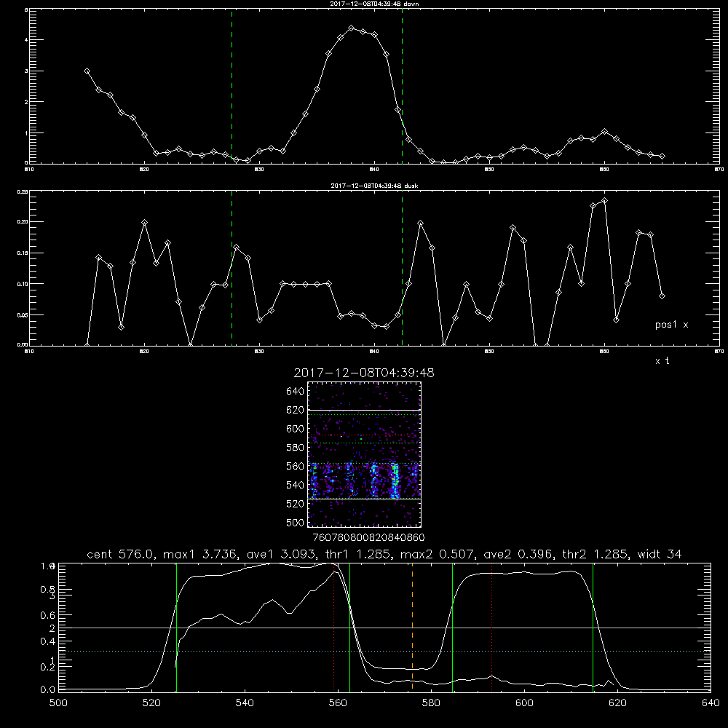Click the blue dotted threshold line in bottom plot
728x728 pixels.
click(x=384, y=652)
